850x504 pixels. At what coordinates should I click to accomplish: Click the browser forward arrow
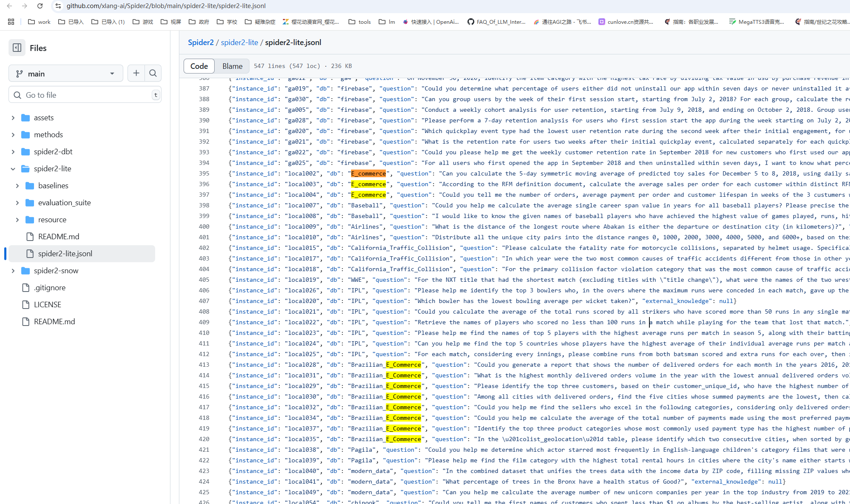25,6
